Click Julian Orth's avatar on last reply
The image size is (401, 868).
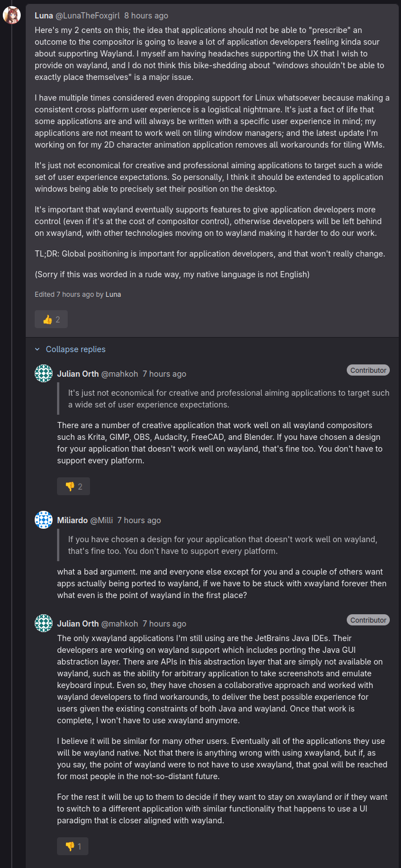click(x=44, y=623)
